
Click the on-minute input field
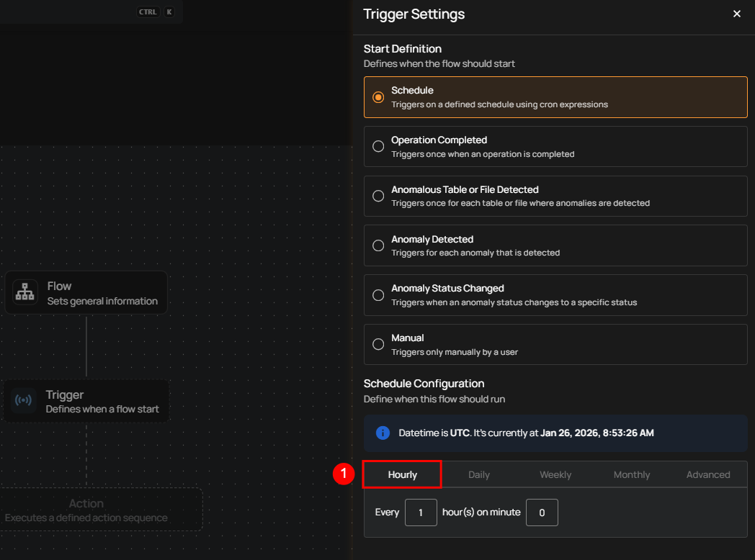[x=542, y=512]
